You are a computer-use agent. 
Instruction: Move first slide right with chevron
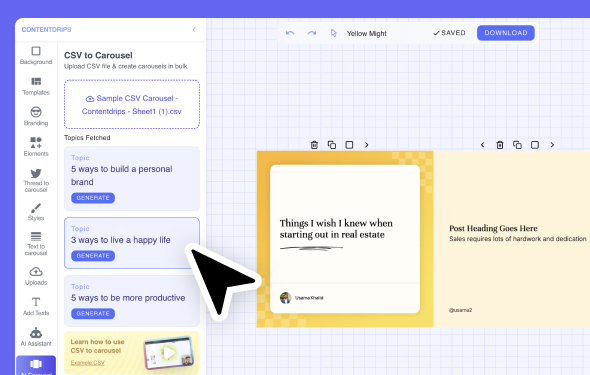point(367,145)
